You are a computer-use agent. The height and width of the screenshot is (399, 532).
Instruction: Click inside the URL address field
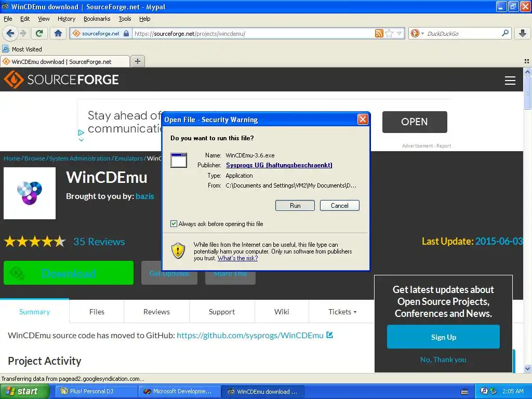click(x=253, y=33)
